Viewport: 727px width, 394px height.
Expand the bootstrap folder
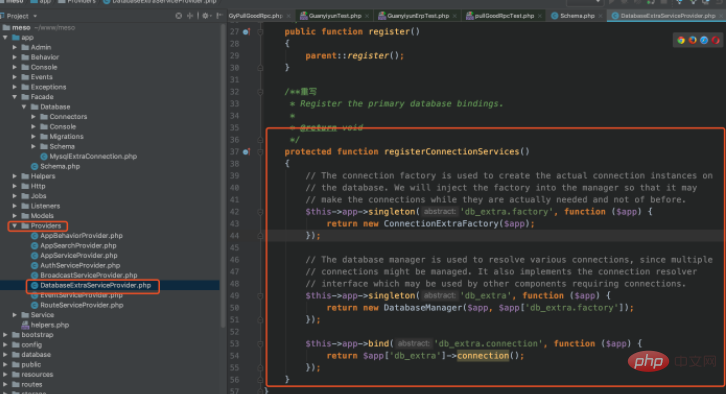click(6, 335)
